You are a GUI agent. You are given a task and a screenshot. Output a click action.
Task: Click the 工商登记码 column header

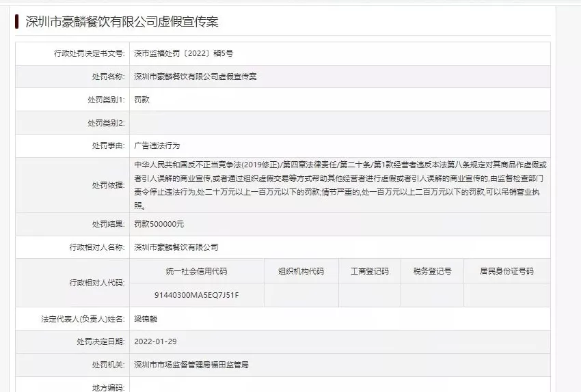[x=369, y=271]
